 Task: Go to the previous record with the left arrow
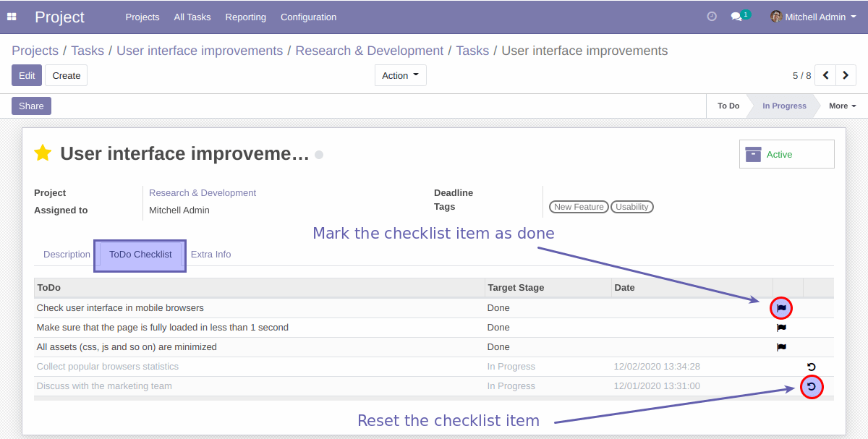click(x=825, y=74)
